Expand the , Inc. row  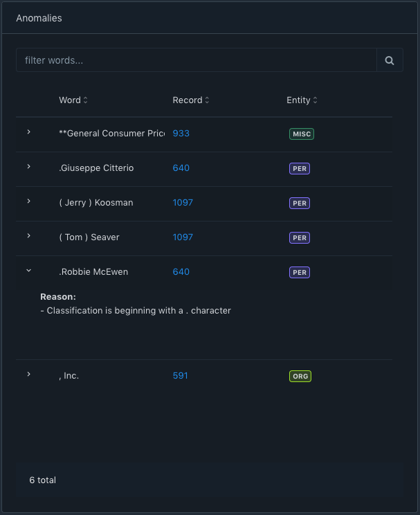click(x=28, y=374)
